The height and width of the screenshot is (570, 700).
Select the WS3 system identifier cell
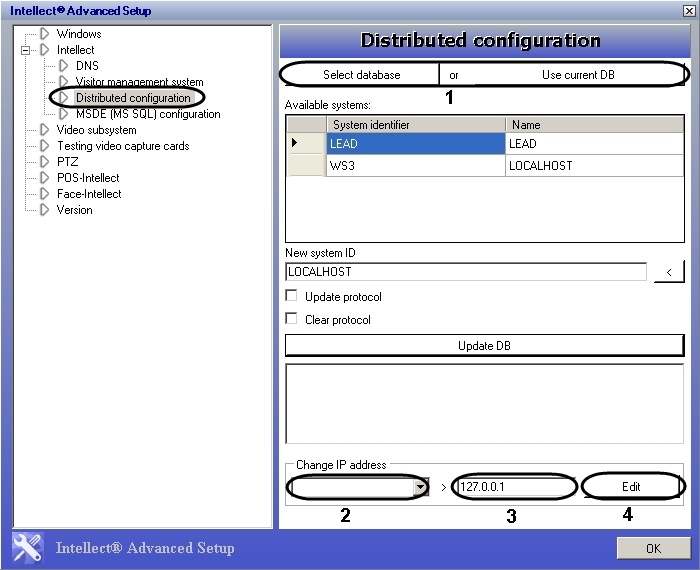tap(416, 166)
